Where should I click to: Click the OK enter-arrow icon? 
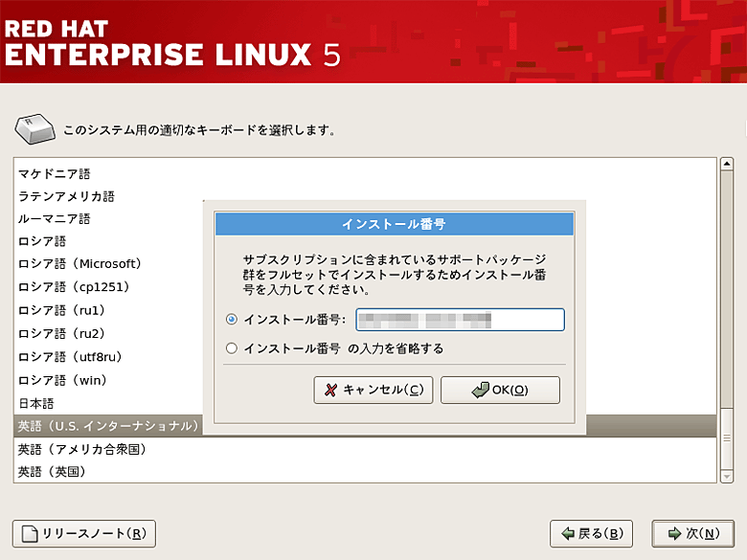coord(480,390)
